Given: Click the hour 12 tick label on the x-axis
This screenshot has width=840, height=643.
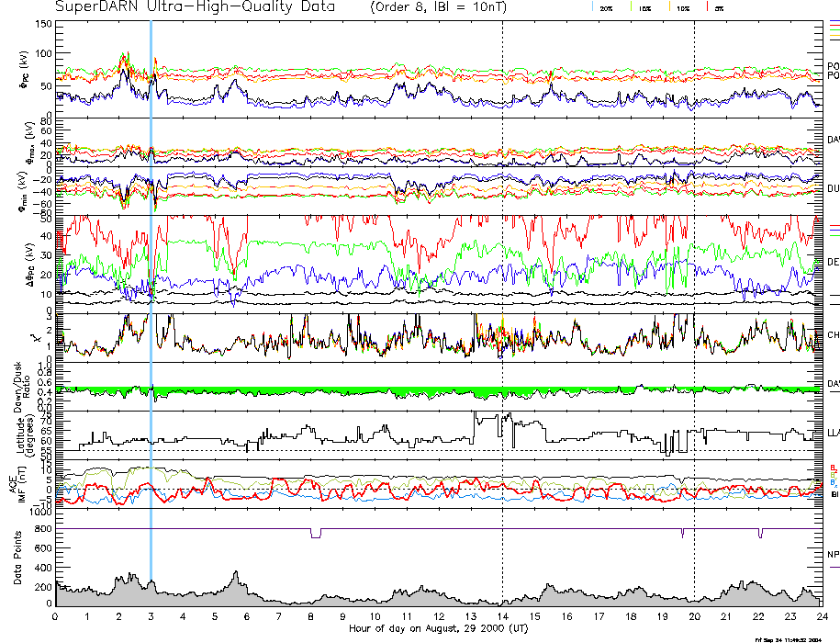Looking at the screenshot, I should 439,616.
